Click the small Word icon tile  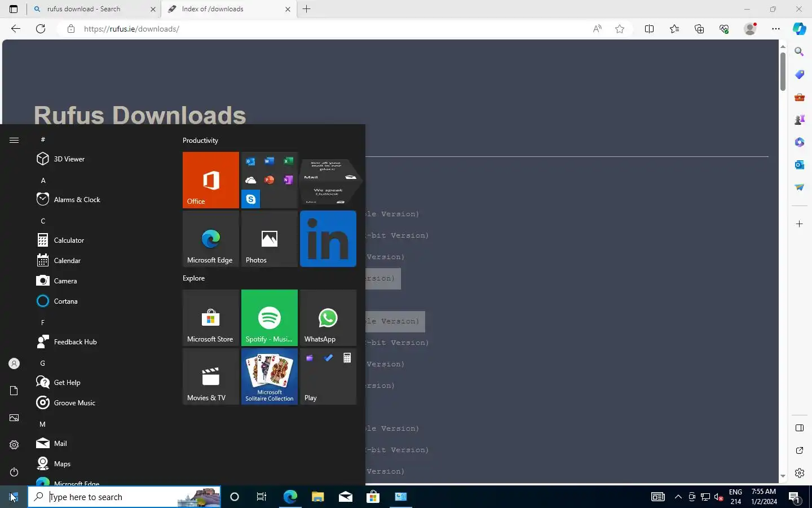tap(269, 161)
